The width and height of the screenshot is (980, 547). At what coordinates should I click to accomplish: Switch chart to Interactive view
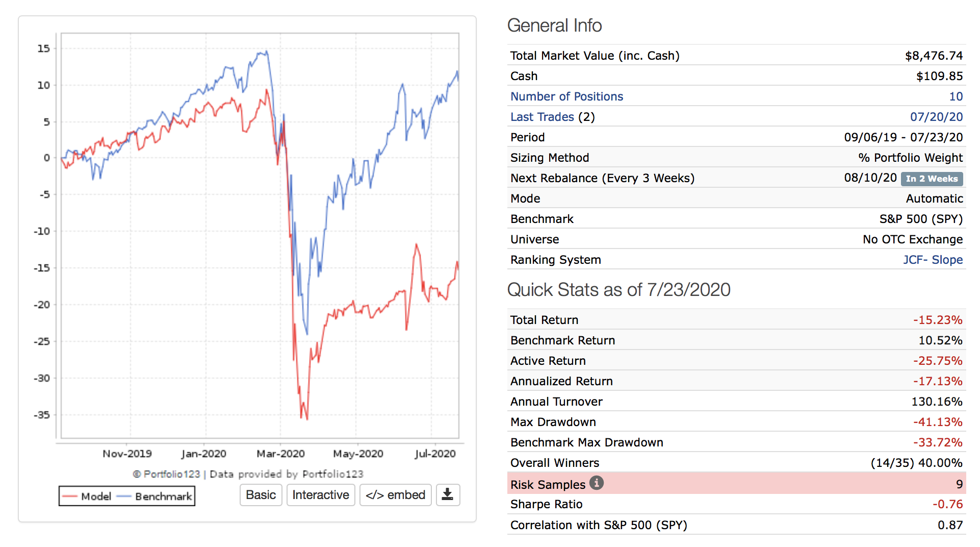pyautogui.click(x=320, y=495)
